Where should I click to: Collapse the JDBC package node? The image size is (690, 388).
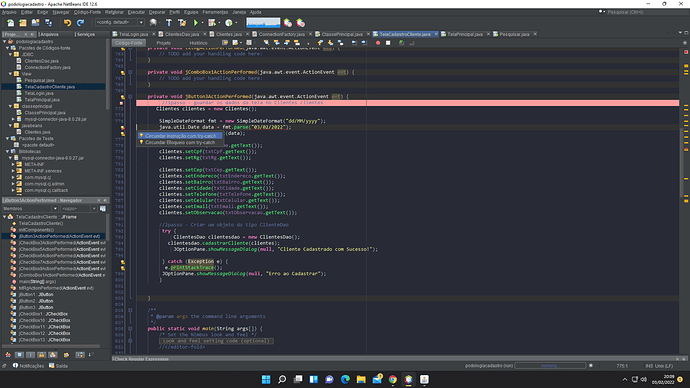coord(11,55)
